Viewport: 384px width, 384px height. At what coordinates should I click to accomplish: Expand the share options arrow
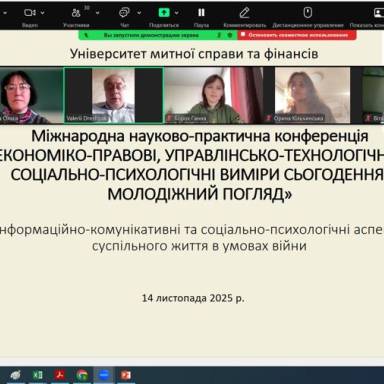(177, 13)
